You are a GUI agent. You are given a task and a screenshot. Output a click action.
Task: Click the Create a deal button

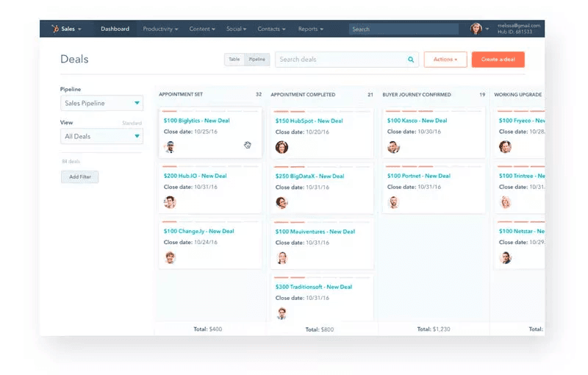tap(498, 60)
